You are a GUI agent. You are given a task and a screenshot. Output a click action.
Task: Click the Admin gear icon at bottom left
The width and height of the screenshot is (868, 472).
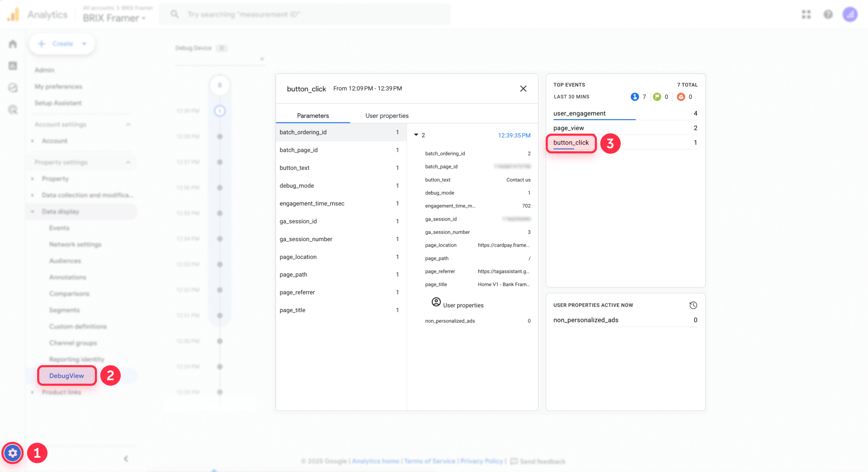coord(13,453)
